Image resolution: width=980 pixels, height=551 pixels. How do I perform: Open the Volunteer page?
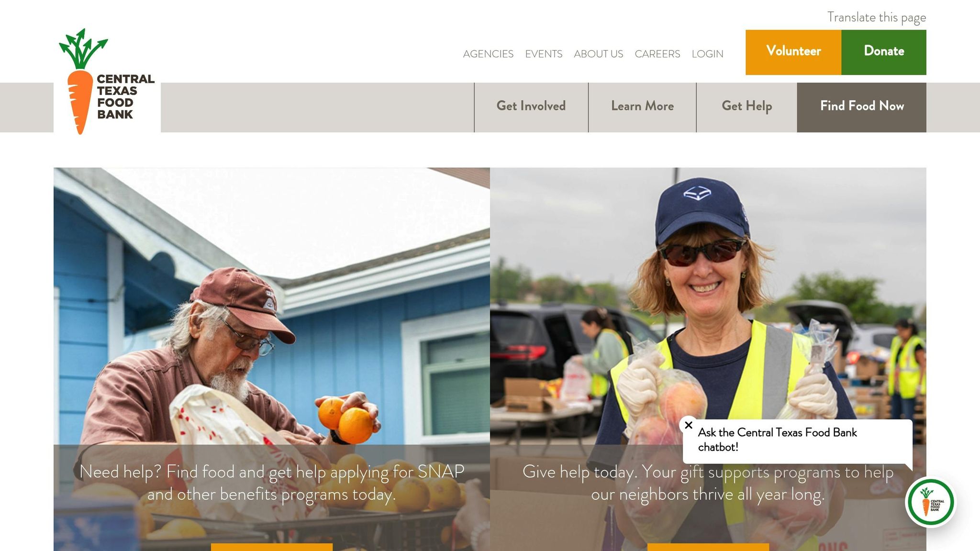793,52
